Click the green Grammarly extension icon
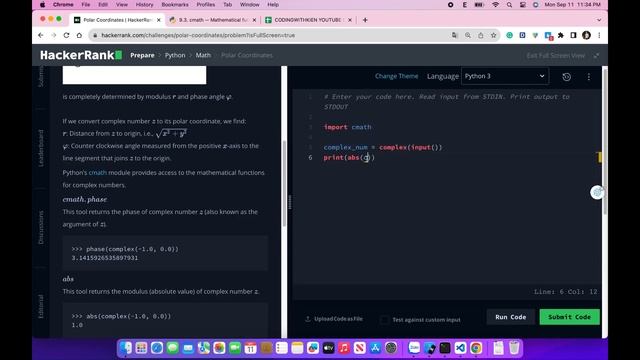The image size is (640, 360). pyautogui.click(x=509, y=36)
